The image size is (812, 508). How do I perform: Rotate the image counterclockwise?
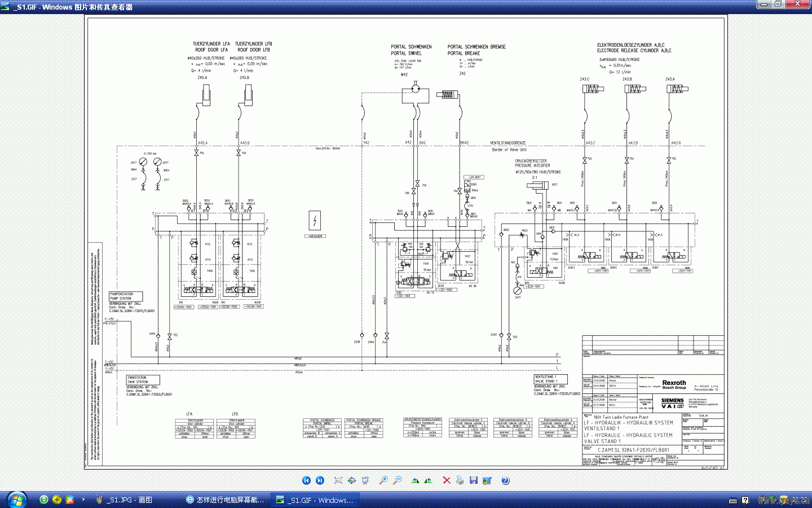tap(429, 480)
